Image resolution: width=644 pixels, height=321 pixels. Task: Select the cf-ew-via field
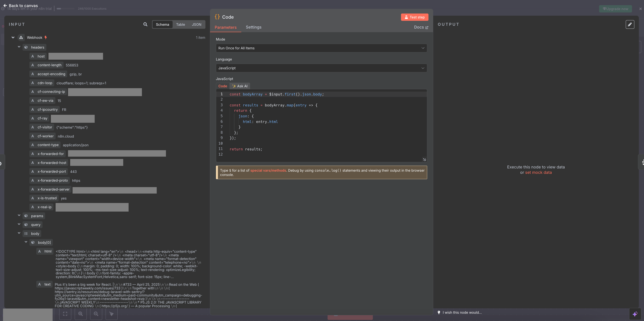[x=42, y=100]
